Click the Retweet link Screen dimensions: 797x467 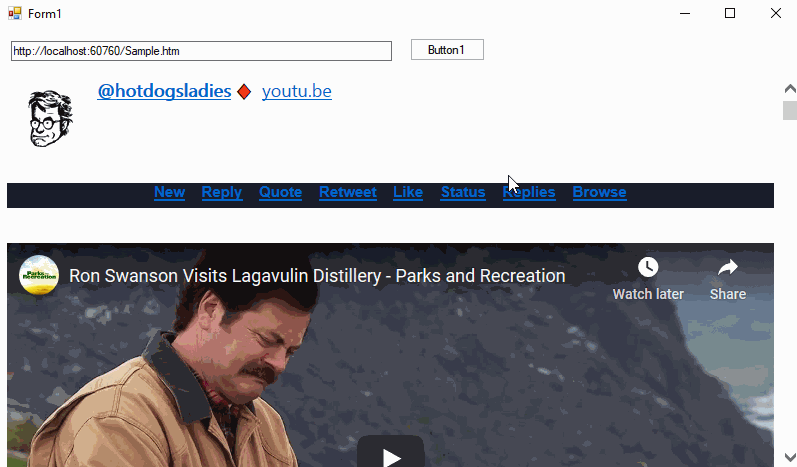pyautogui.click(x=348, y=192)
